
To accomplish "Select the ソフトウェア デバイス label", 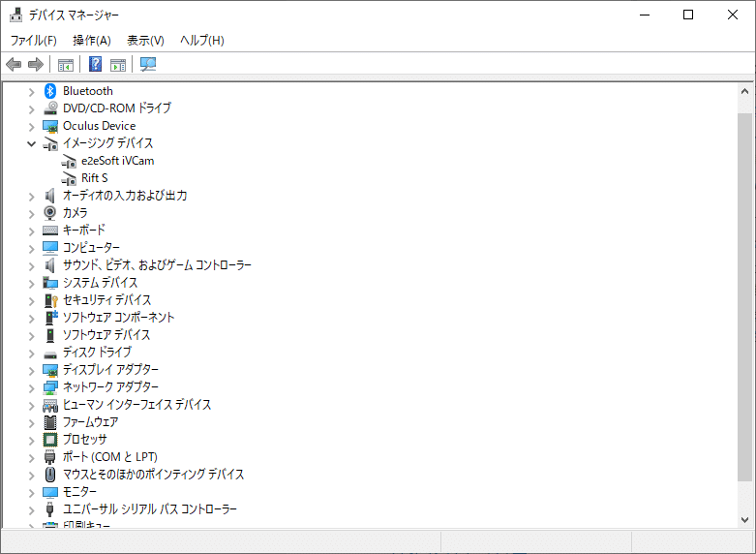I will click(106, 335).
